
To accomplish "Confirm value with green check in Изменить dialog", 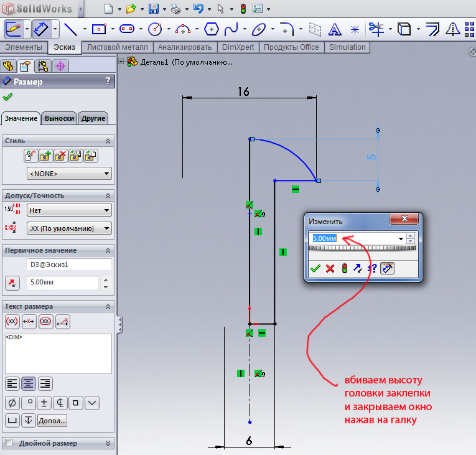I will pos(315,268).
